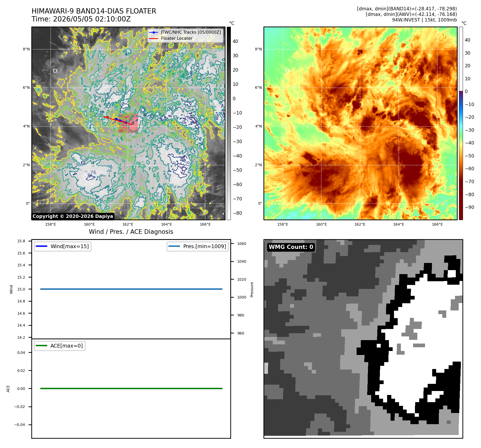Click the colored AWV temperature colorbar
This screenshot has height=448, width=481.
(x=461, y=123)
